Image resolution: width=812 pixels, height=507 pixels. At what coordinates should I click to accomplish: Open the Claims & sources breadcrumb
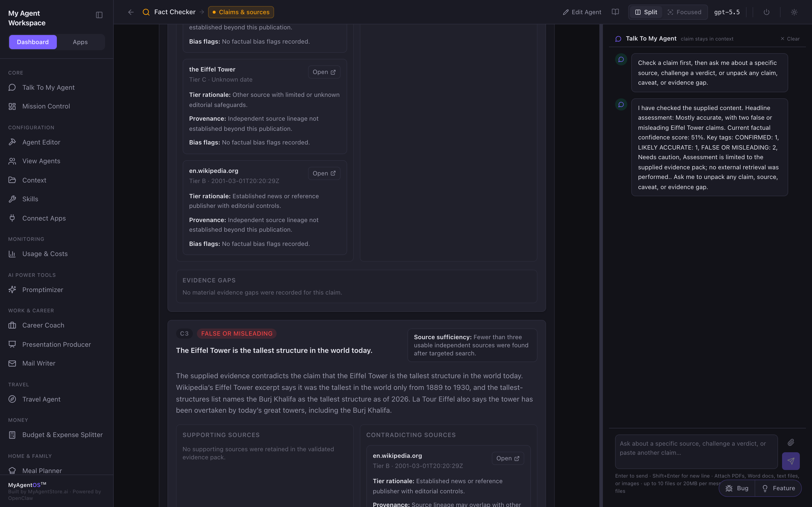(241, 12)
